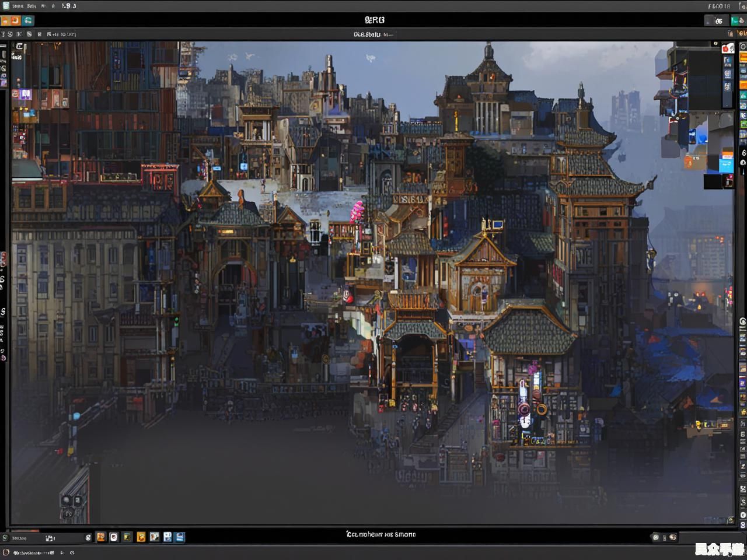Viewport: 747px width, 560px height.
Task: Click the pixel-art city canvas
Action: pos(373,280)
